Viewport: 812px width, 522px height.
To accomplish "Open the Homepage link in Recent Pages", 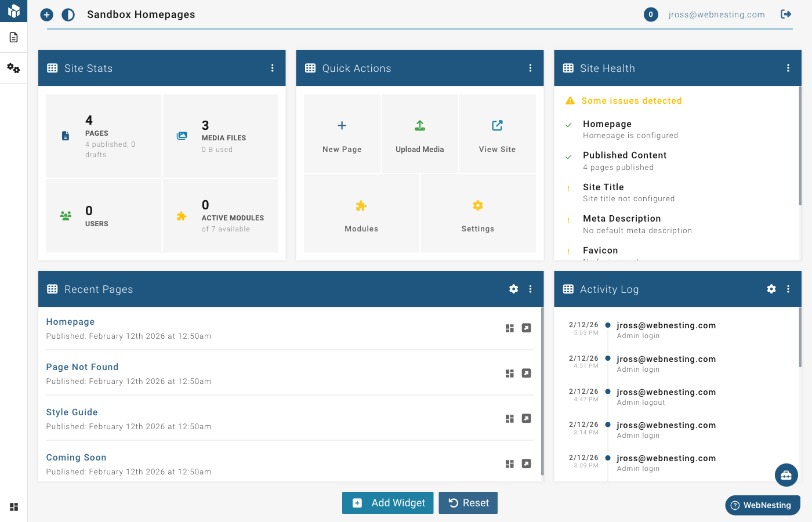I will click(x=70, y=321).
